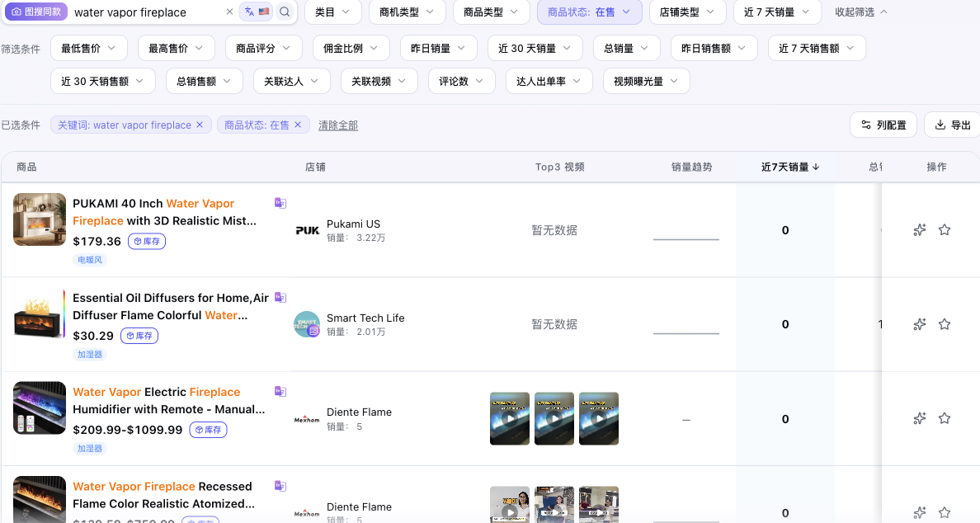Open the 昨日销量 dropdown

point(439,48)
